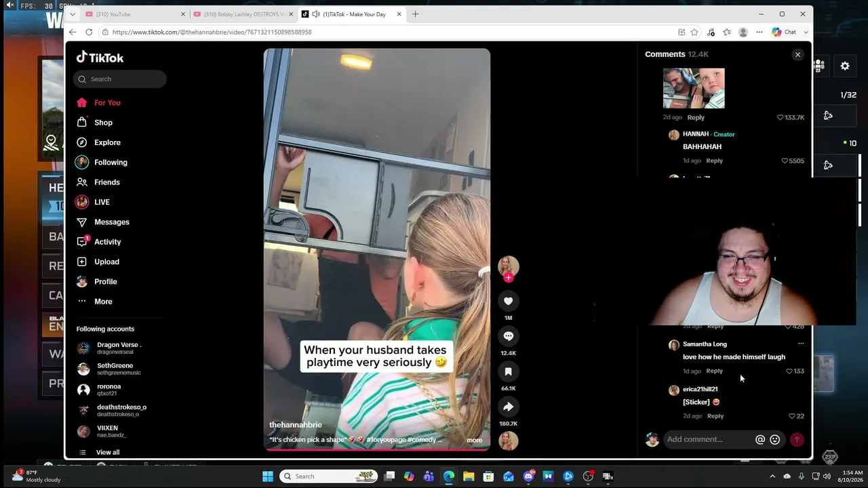Open the browser tab actions dropdown
868x488 pixels.
pyautogui.click(x=73, y=14)
